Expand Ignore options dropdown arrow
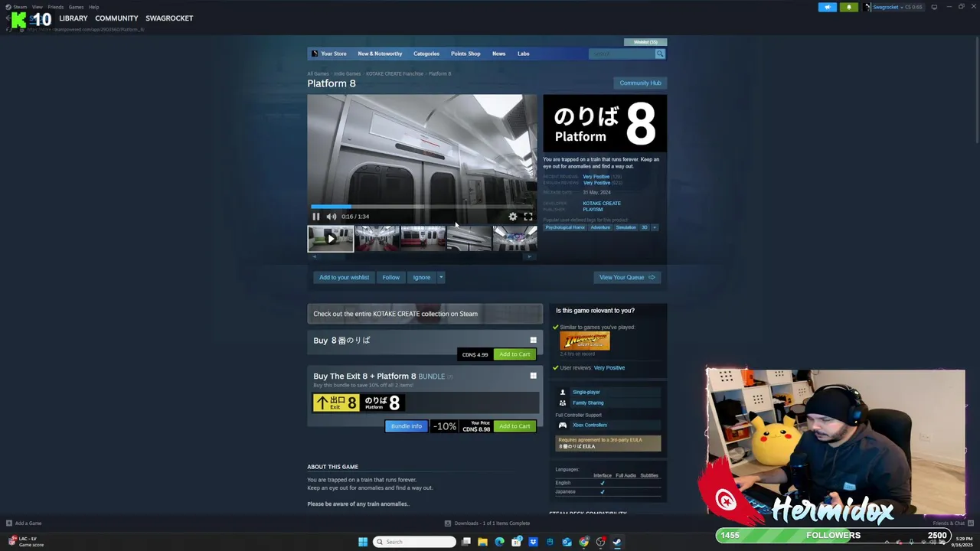 pos(441,277)
